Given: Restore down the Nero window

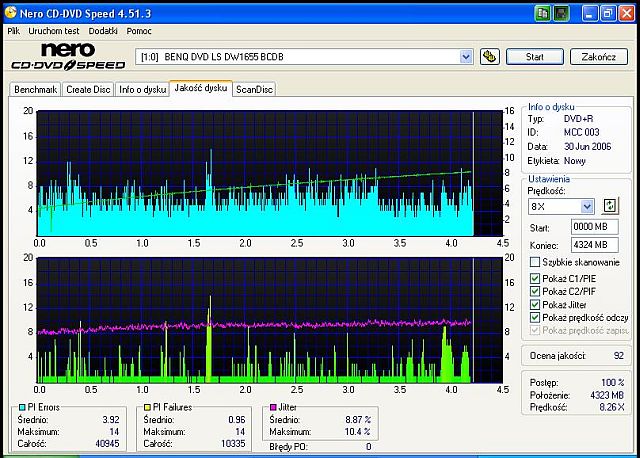Looking at the screenshot, I should [x=608, y=13].
